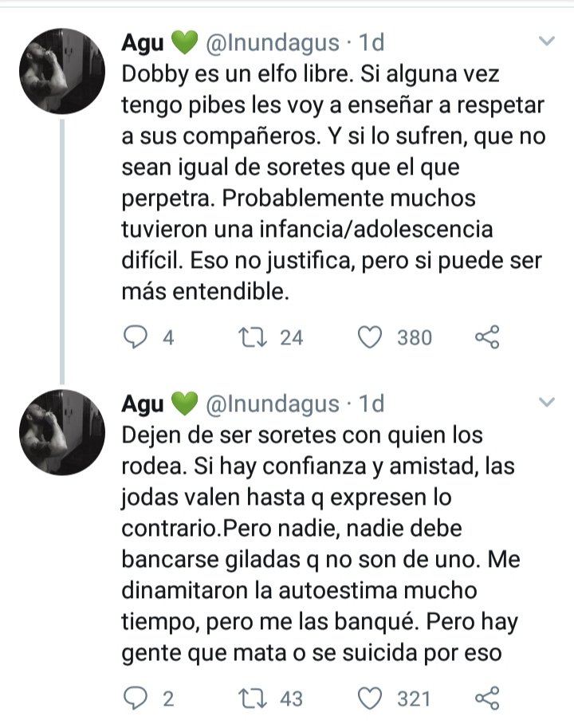The width and height of the screenshot is (574, 728).
Task: Reply to the tweet with 2 replies
Action: coord(137,699)
